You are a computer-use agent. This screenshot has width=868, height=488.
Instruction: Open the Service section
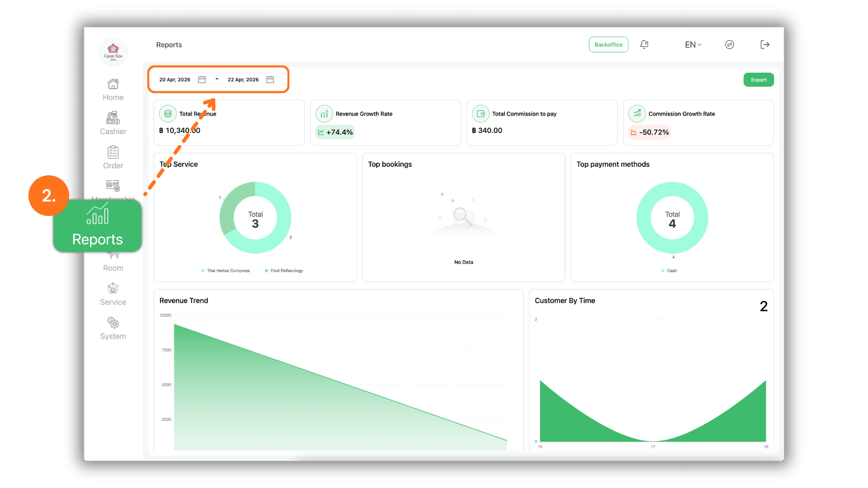113,295
